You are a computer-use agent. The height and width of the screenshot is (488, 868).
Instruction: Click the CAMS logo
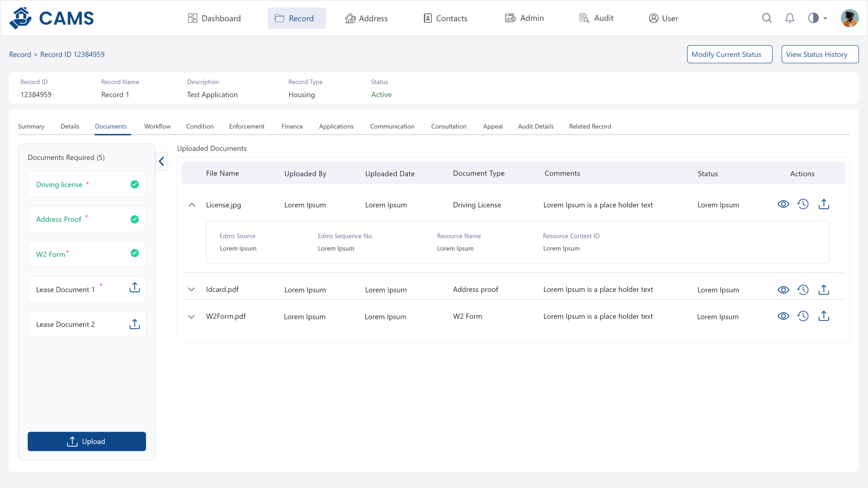coord(52,18)
